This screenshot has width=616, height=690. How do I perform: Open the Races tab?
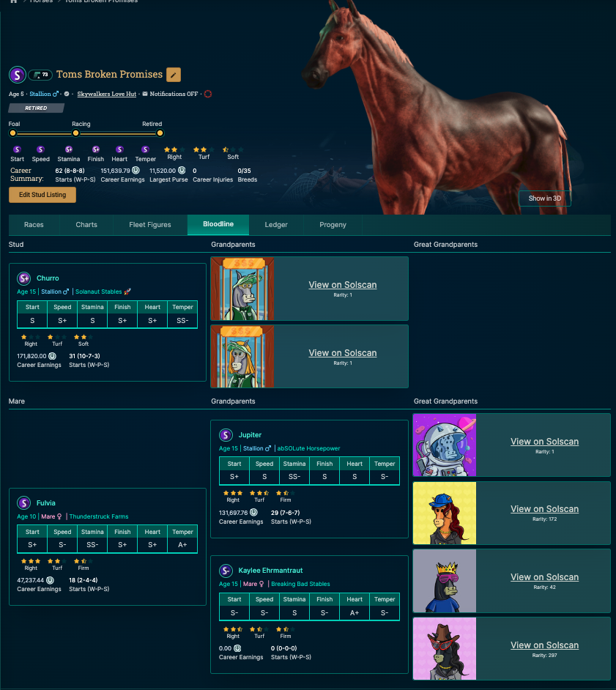tap(34, 225)
